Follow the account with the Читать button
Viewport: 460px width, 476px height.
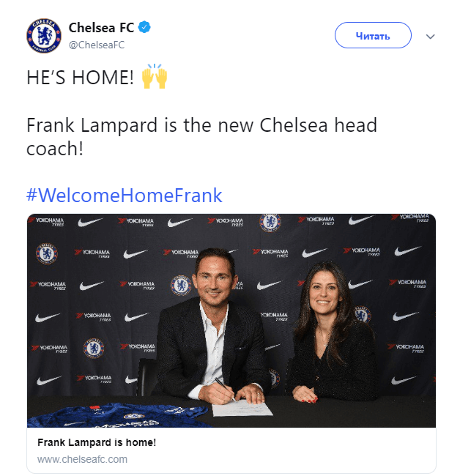(373, 35)
